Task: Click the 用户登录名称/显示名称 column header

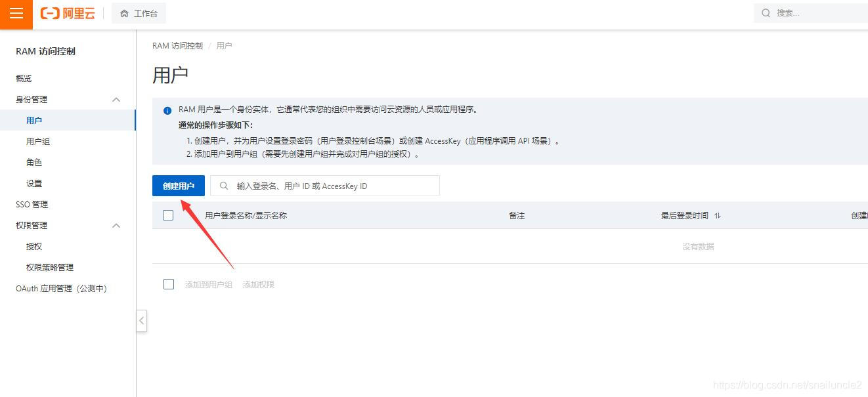Action: coord(246,216)
